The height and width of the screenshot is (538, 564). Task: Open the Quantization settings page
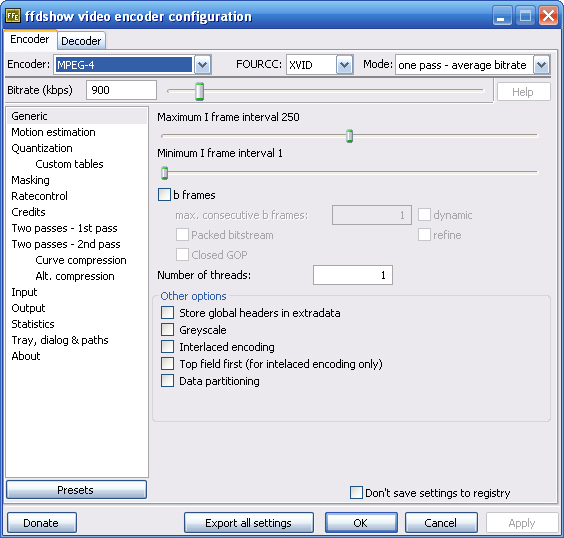coord(42,148)
